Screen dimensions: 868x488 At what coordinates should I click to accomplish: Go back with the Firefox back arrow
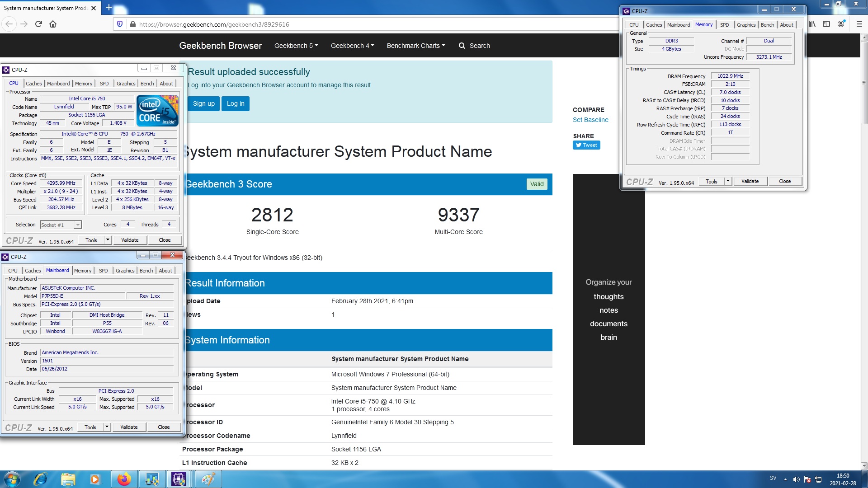tap(9, 24)
